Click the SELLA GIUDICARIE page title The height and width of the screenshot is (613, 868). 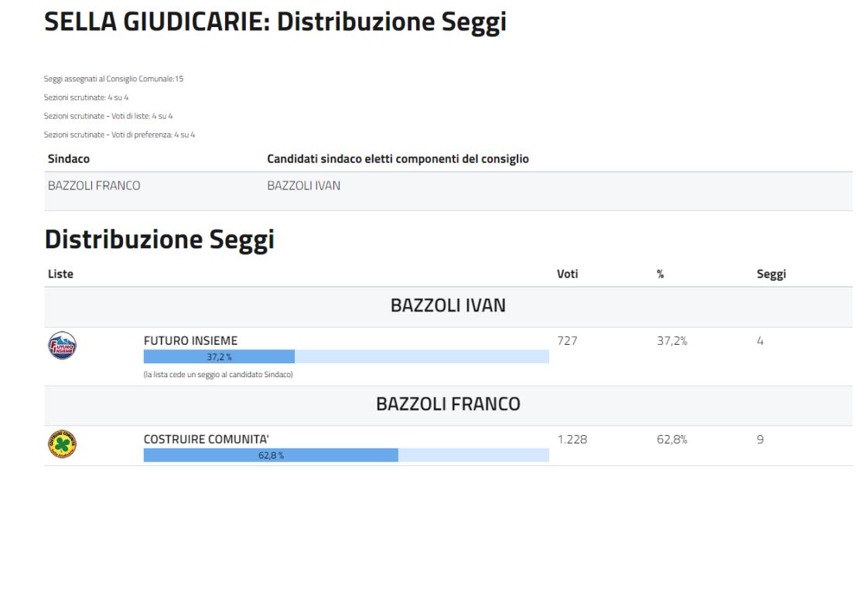tap(275, 22)
